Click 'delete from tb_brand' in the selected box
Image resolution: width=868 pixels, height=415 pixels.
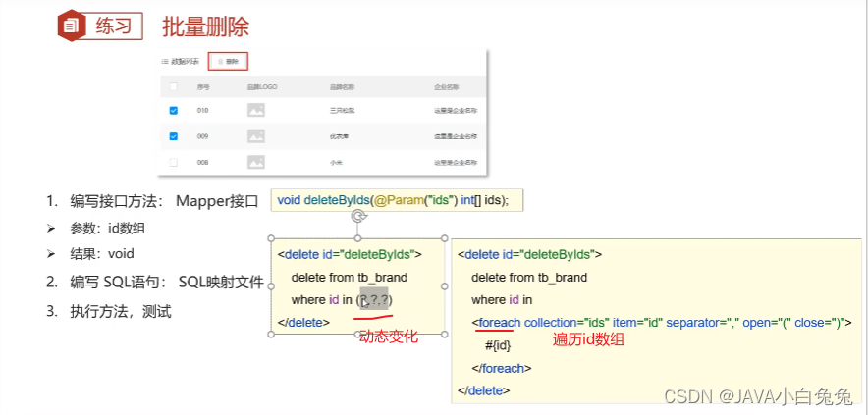(350, 278)
